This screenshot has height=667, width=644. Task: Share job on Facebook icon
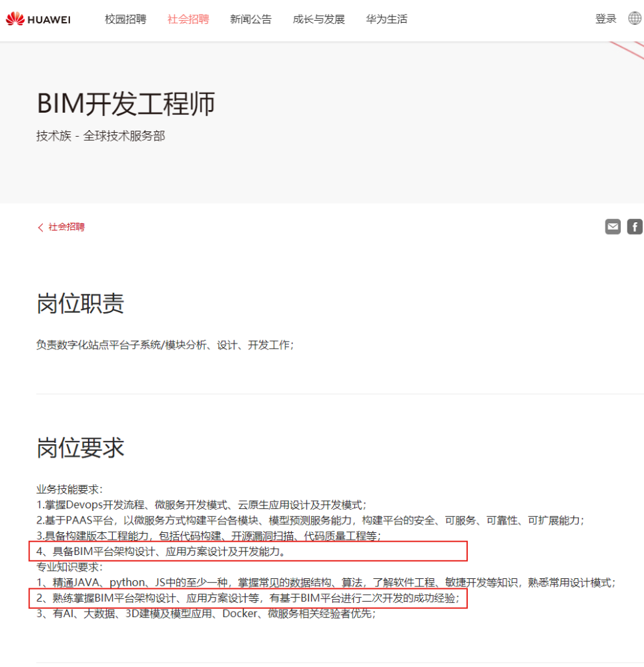pyautogui.click(x=634, y=227)
